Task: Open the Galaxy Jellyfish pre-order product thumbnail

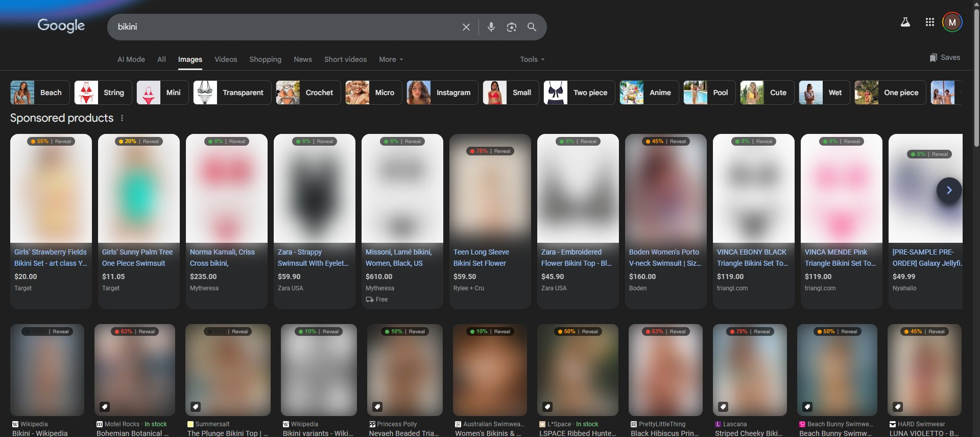Action: click(925, 188)
